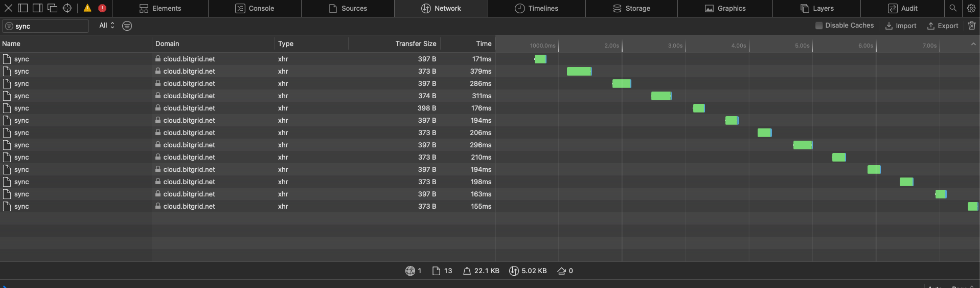Switch to the Graphics tab
This screenshot has width=980, height=288.
click(x=725, y=8)
